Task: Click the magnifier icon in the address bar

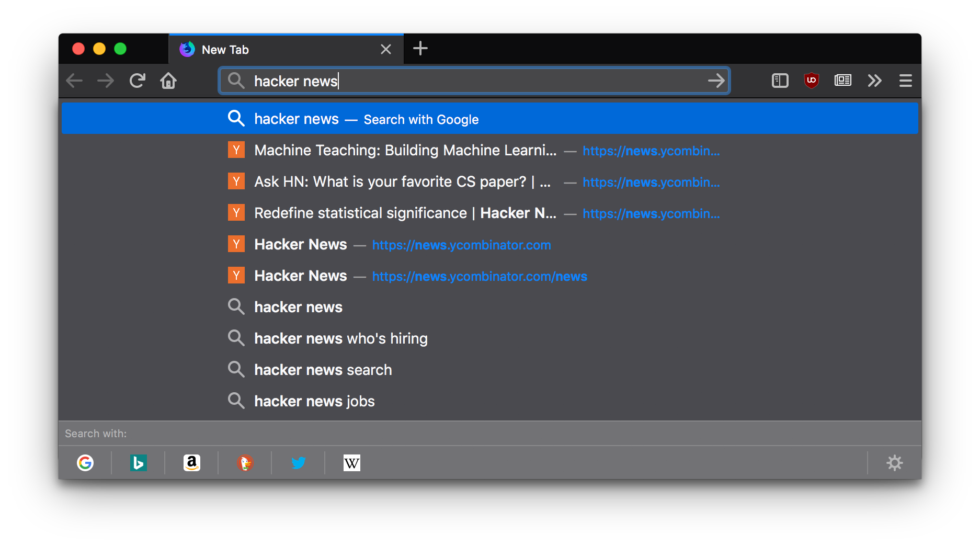Action: (236, 81)
